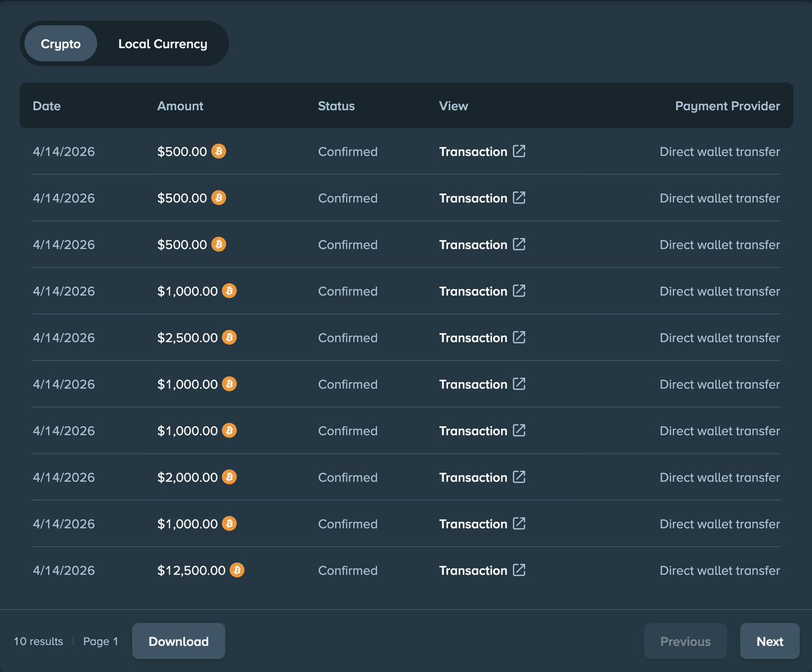Select the $2,000.00 amount value

pos(187,477)
